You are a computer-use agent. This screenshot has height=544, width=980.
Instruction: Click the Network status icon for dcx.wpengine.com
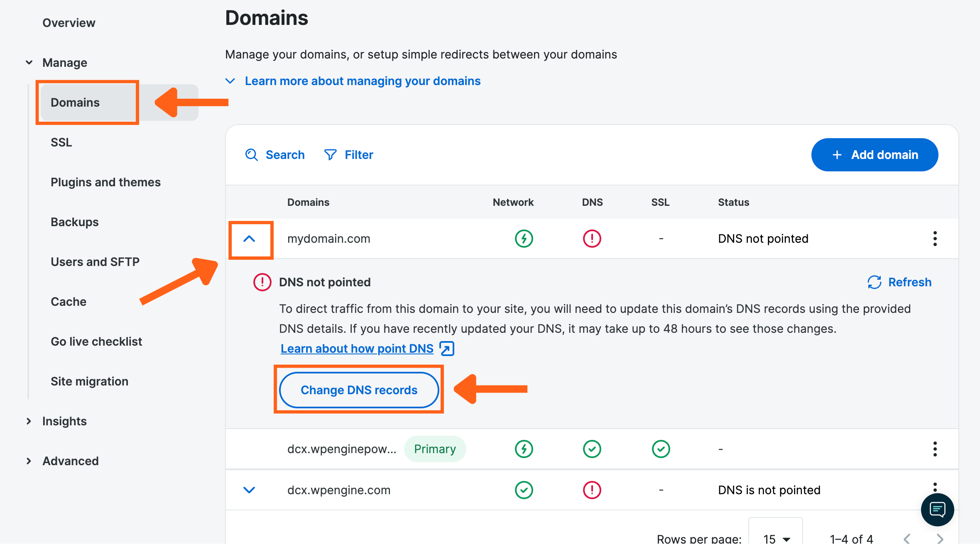(x=524, y=490)
